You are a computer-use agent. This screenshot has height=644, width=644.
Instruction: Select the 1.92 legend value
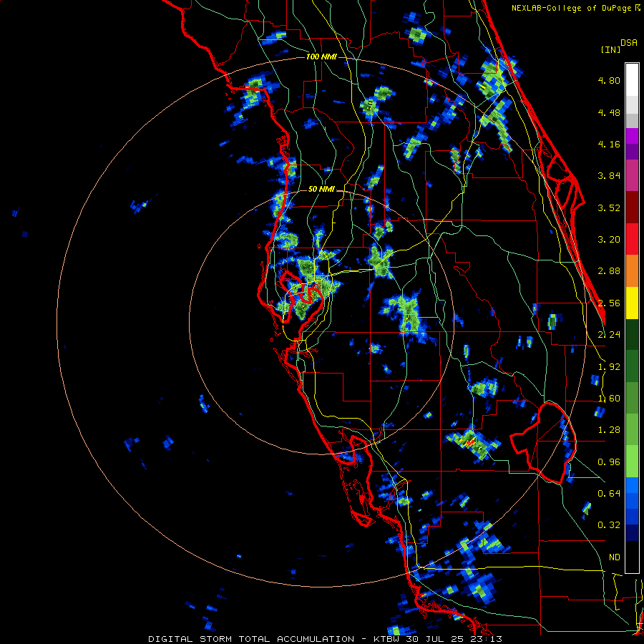click(x=609, y=367)
